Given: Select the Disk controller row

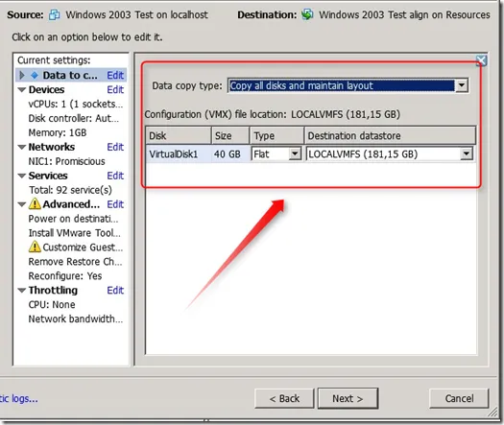Looking at the screenshot, I should [x=74, y=118].
